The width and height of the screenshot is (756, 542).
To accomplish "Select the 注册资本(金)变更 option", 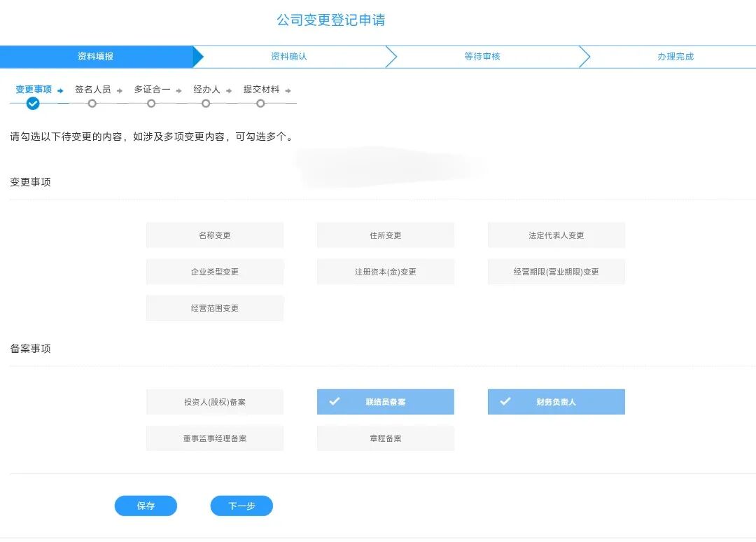I will tap(385, 272).
